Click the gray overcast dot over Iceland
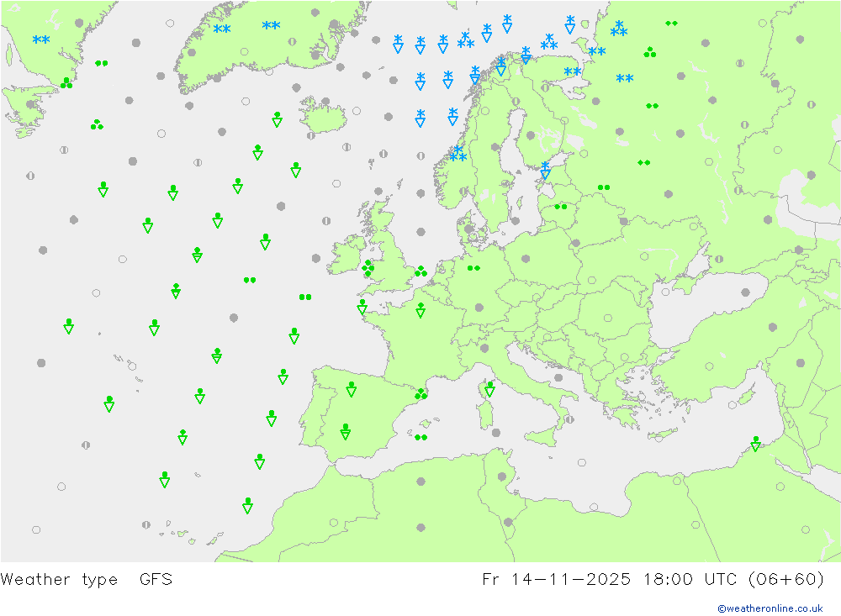The width and height of the screenshot is (841, 616). click(325, 102)
